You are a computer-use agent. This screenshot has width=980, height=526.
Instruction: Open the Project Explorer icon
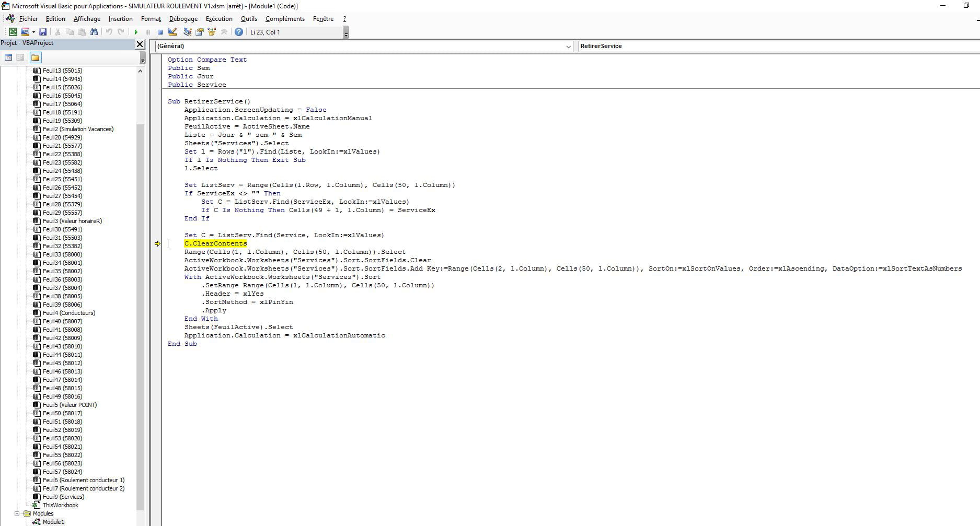(187, 32)
